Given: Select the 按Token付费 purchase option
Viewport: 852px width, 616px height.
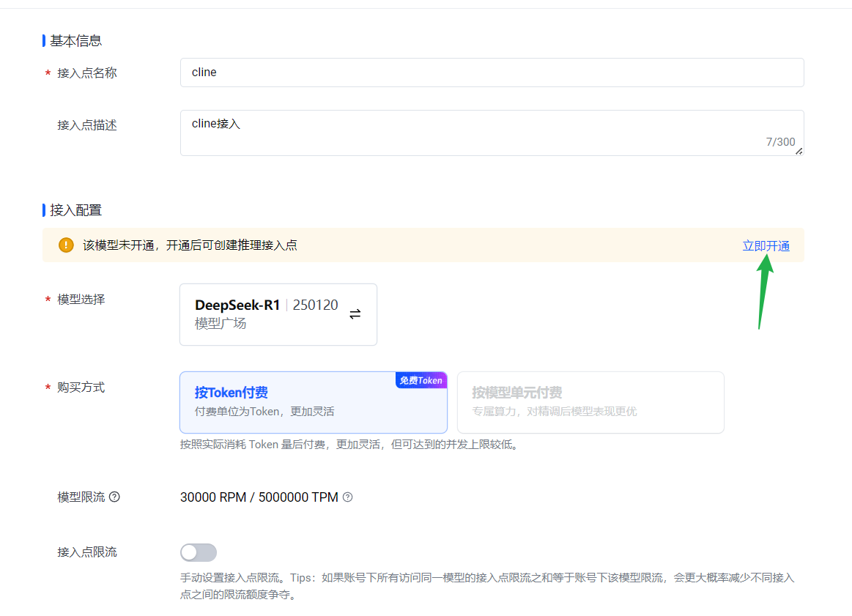Looking at the screenshot, I should [313, 402].
